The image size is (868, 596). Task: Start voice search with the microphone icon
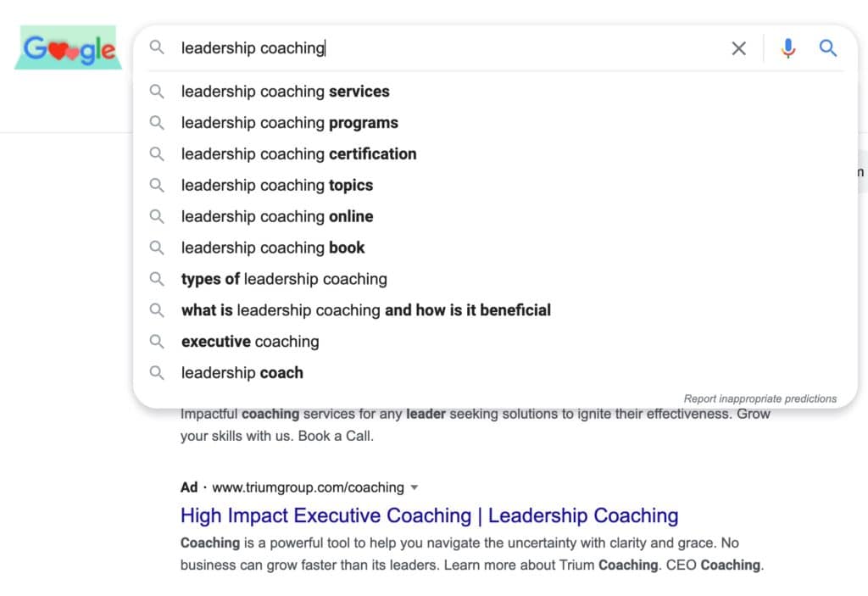(x=788, y=48)
